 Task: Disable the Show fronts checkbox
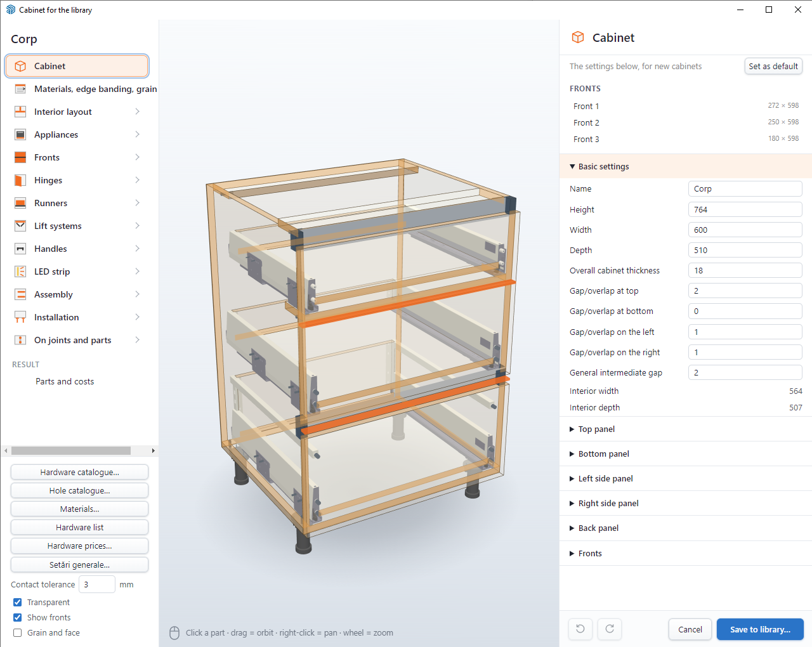pos(18,618)
